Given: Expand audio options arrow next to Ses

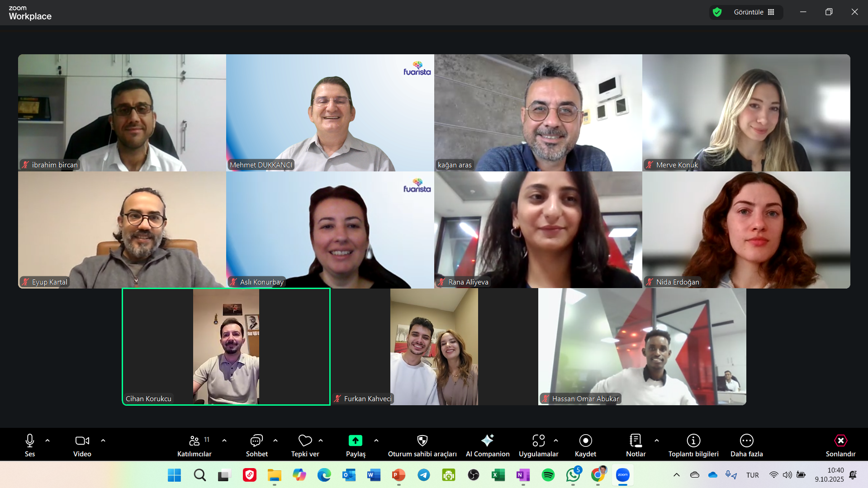Looking at the screenshot, I should tap(47, 441).
